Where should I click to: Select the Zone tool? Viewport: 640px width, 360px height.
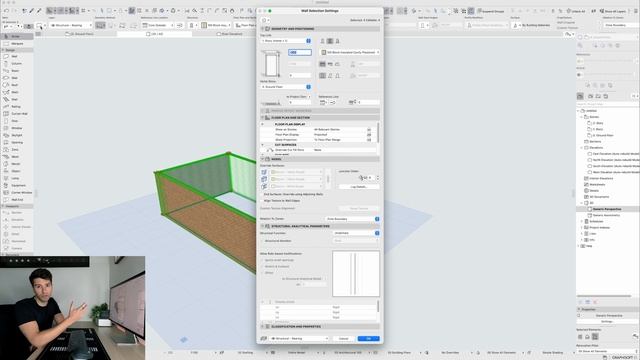coord(16,149)
